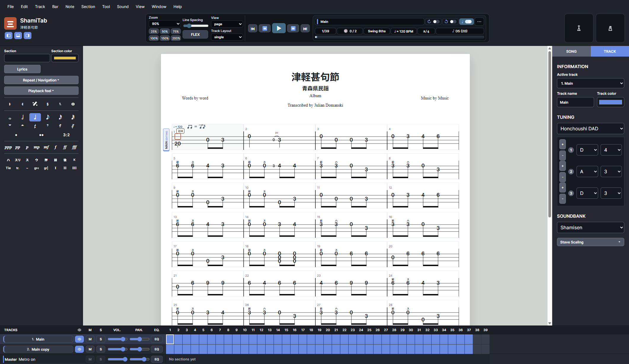Click the スリ technique symbol
Viewport: 629px width, 364px height.
(18, 160)
